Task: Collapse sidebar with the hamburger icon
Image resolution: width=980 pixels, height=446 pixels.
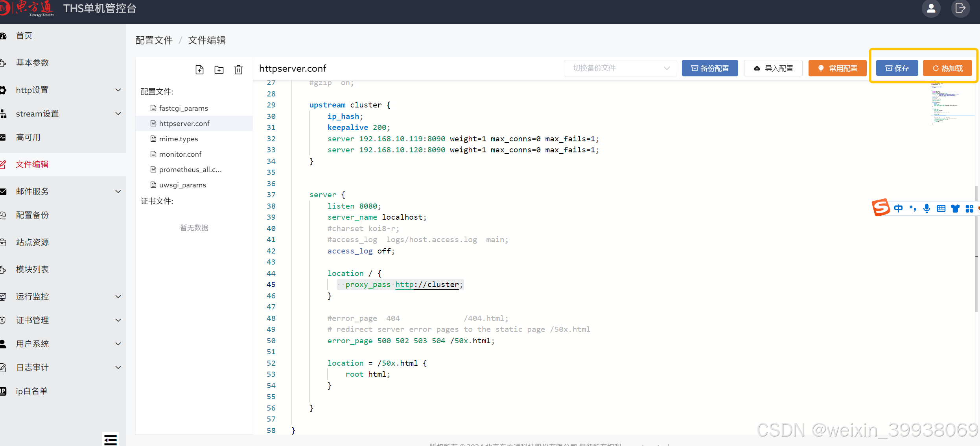Action: [x=111, y=439]
